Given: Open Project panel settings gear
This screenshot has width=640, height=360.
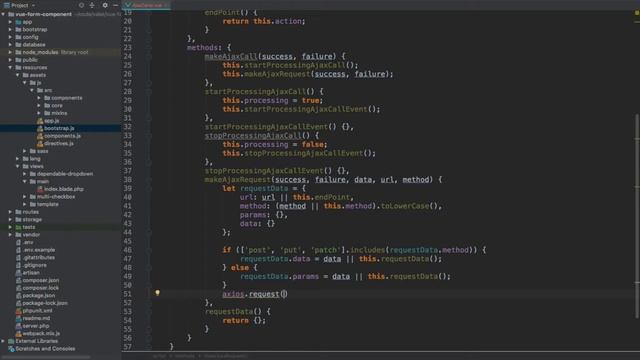Looking at the screenshot, I should click(105, 5).
